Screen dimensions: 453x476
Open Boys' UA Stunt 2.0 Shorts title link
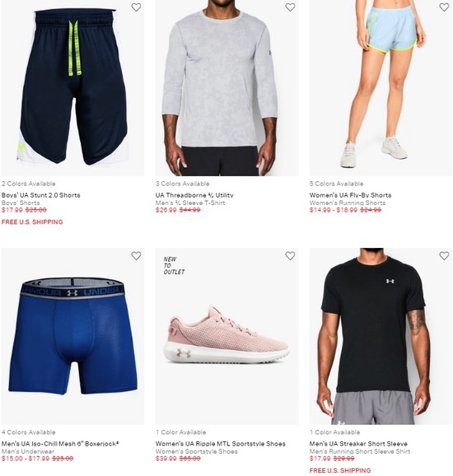(40, 195)
